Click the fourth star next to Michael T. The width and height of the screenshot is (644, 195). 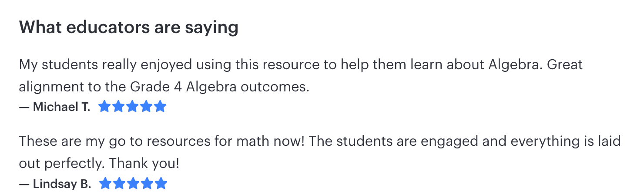pos(146,107)
